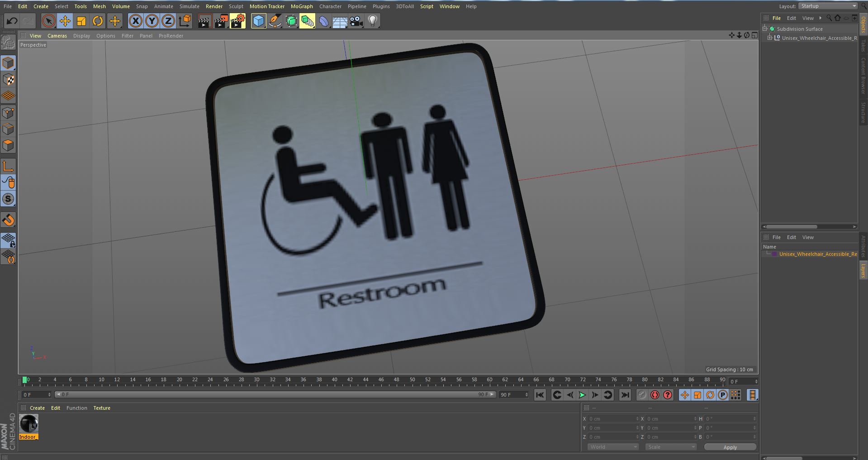Toggle coordinate system icon
868x460 pixels.
(185, 21)
